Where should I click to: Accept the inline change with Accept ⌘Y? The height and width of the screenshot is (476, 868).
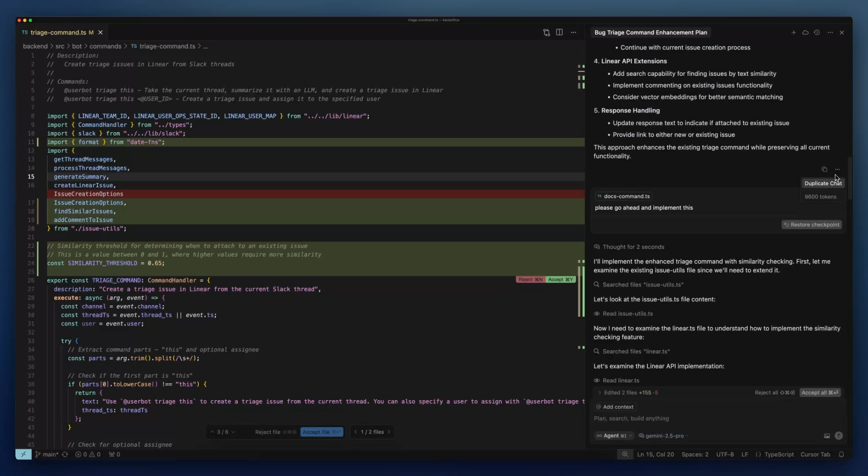[x=561, y=279]
